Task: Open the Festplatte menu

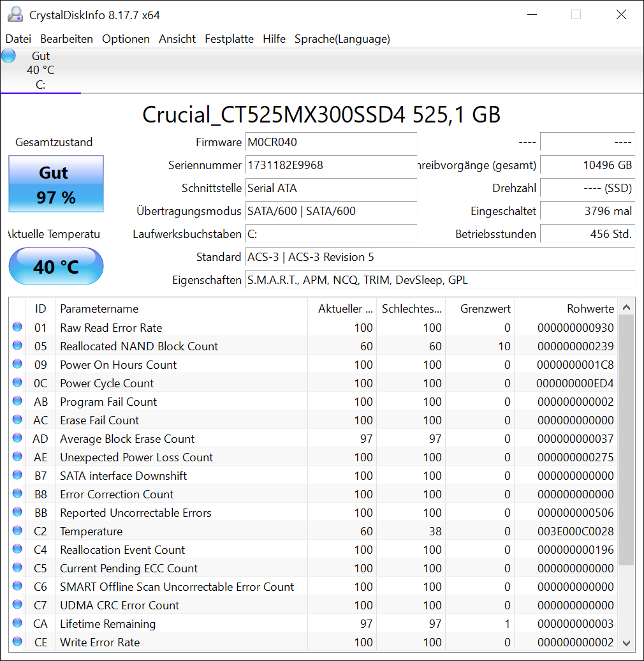Action: coord(229,39)
